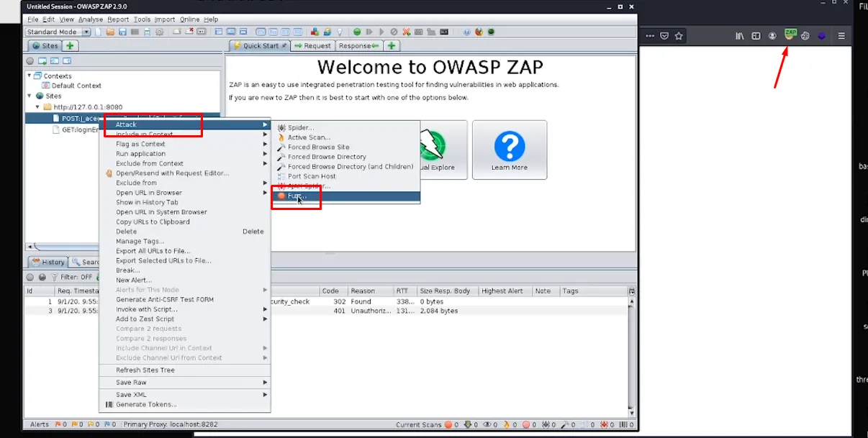Screen dimensions: 868x438
Task: Click the grey no-entry circle toolbar icon
Action: tap(394, 32)
